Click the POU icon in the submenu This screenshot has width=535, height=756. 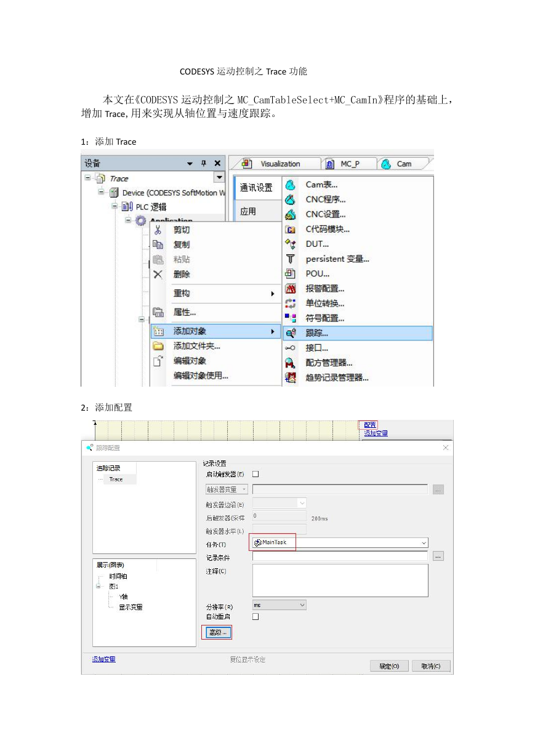coord(291,274)
